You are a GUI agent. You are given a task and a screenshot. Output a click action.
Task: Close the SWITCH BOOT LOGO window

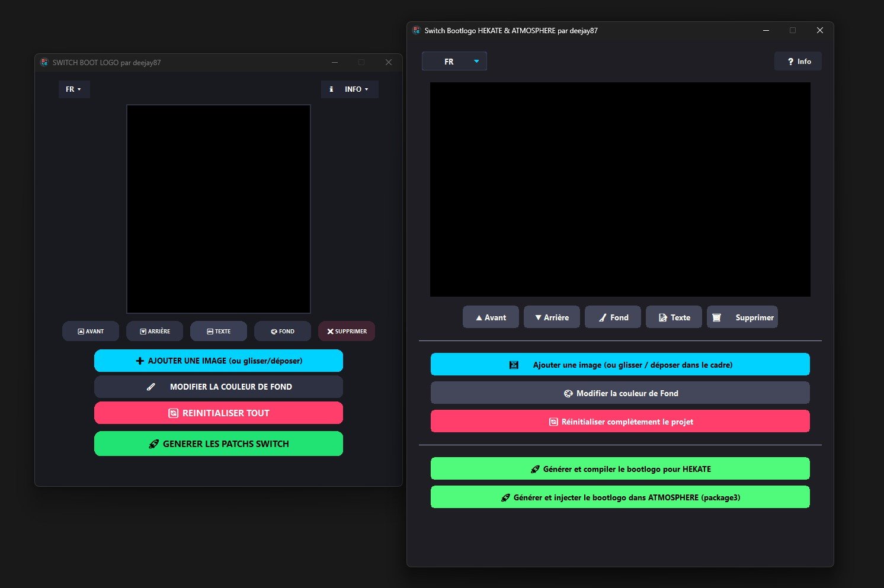click(389, 62)
